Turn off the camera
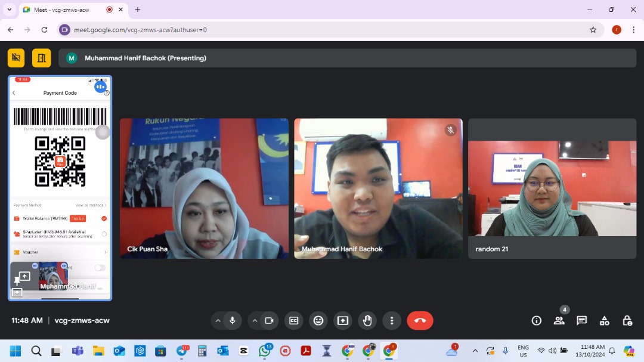The image size is (644, 362). (x=269, y=321)
